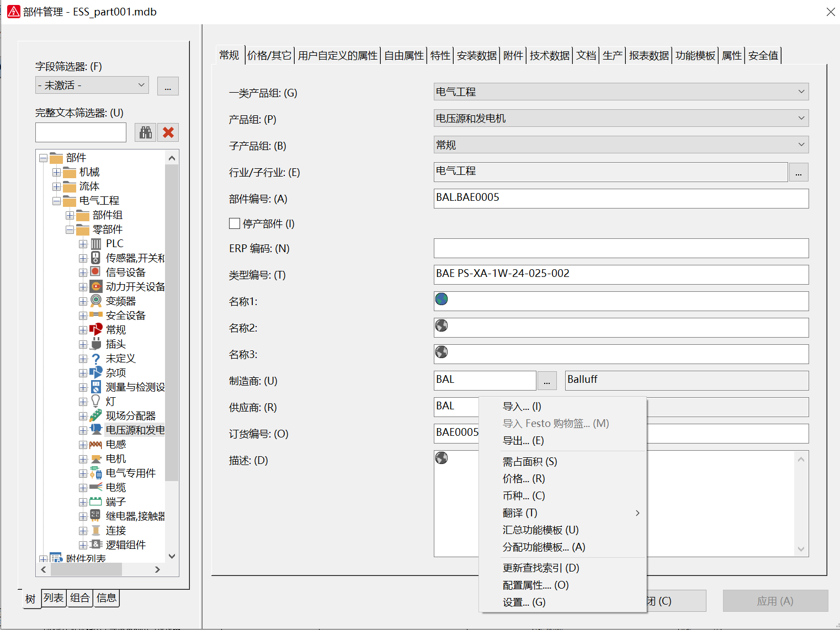
Task: Choose 导出... (E) from context menu
Action: coord(563,441)
